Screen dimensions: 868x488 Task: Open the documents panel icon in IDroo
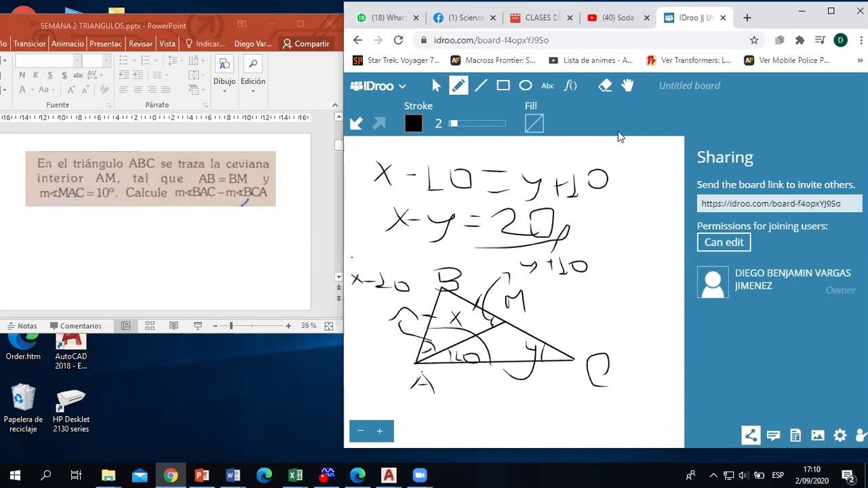click(x=795, y=436)
